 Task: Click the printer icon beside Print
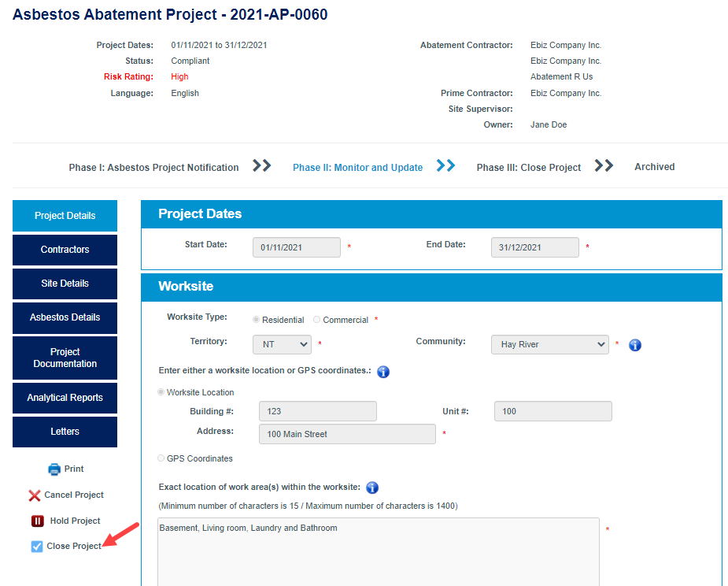point(54,469)
